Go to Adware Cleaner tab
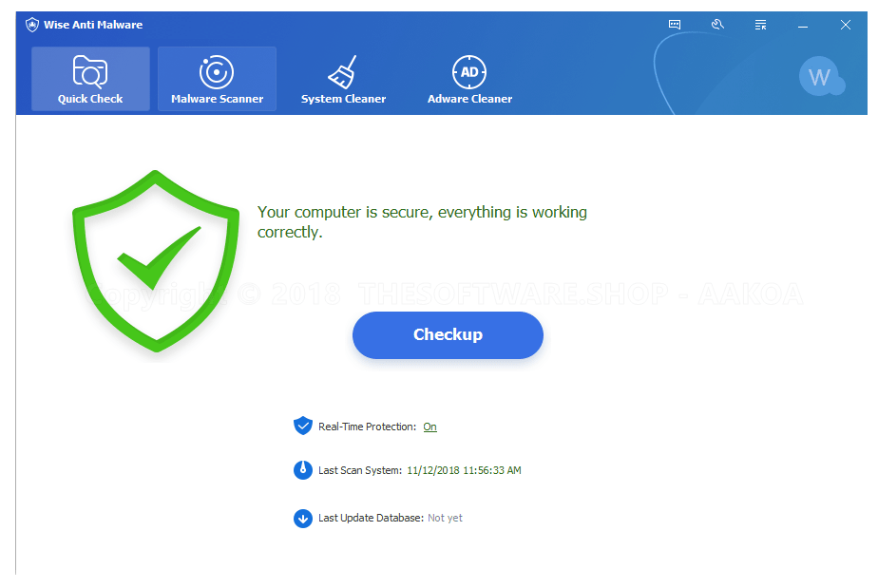Image resolution: width=878 pixels, height=588 pixels. pyautogui.click(x=469, y=79)
